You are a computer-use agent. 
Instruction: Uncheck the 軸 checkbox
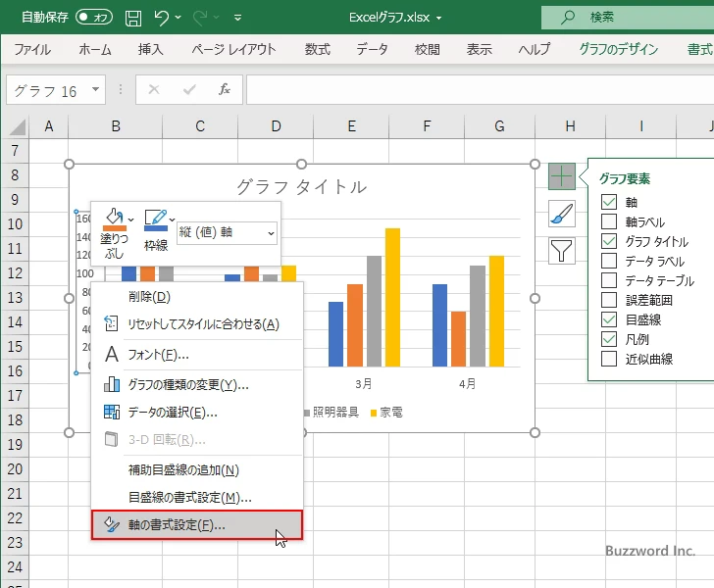pos(609,202)
